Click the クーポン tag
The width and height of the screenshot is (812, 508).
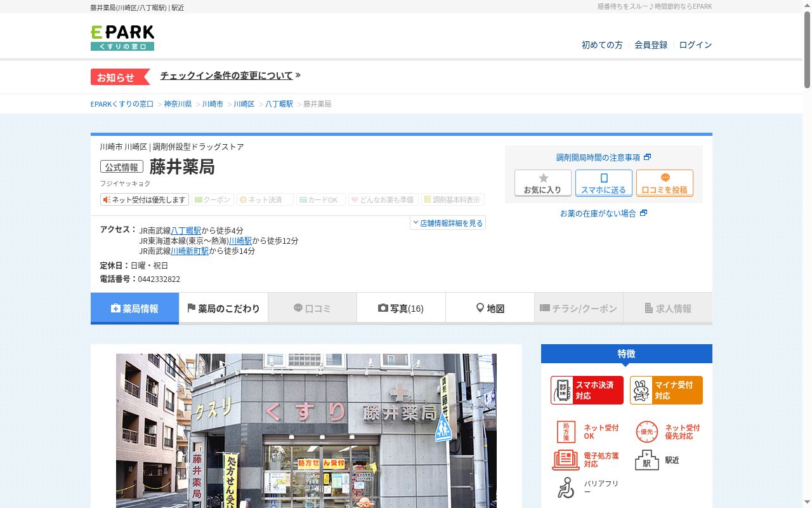point(213,199)
